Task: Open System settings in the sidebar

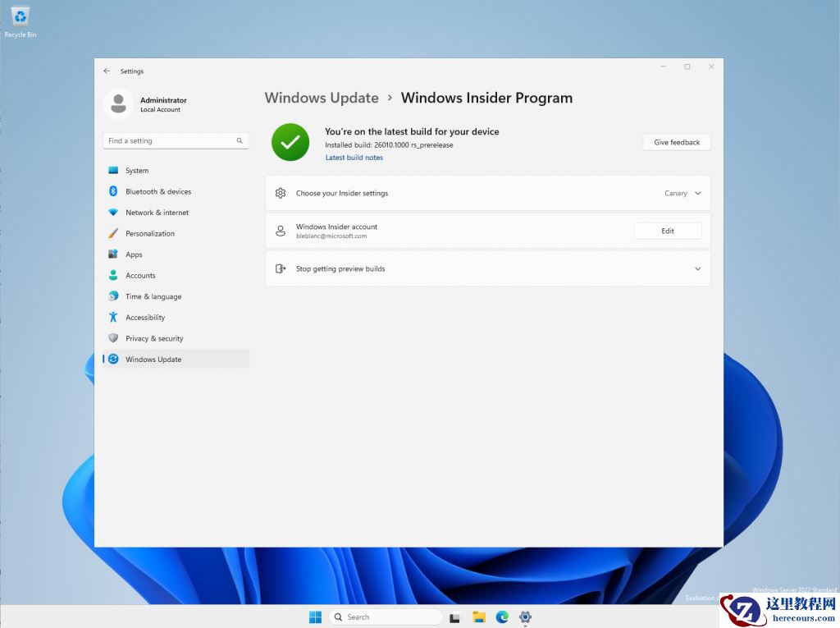Action: (x=135, y=170)
